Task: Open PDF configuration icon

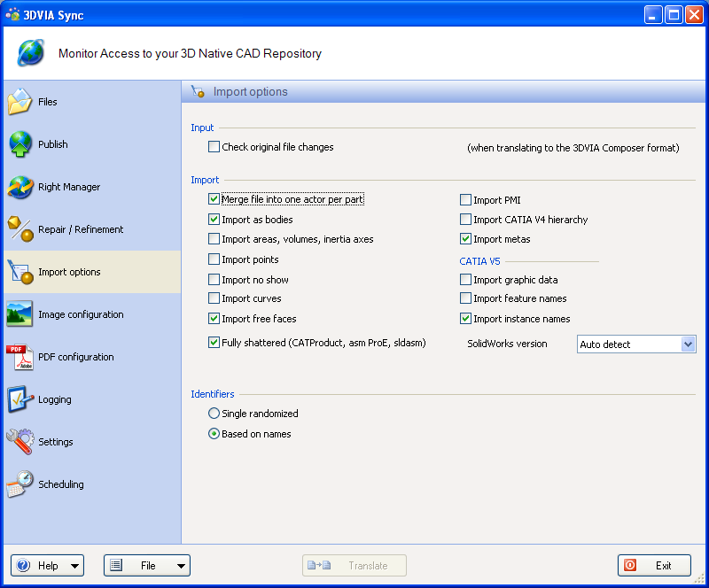Action: pyautogui.click(x=19, y=357)
